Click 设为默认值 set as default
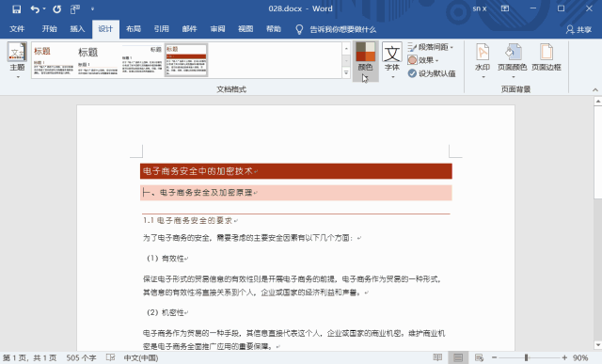Image resolution: width=602 pixels, height=364 pixels. point(432,73)
